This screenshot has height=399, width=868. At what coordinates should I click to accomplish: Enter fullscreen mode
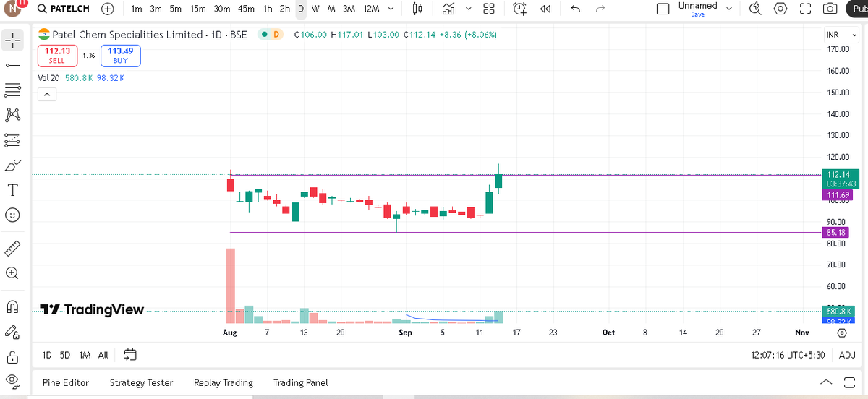pos(805,9)
